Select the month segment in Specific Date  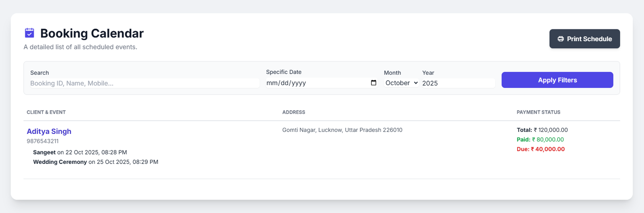coord(272,83)
